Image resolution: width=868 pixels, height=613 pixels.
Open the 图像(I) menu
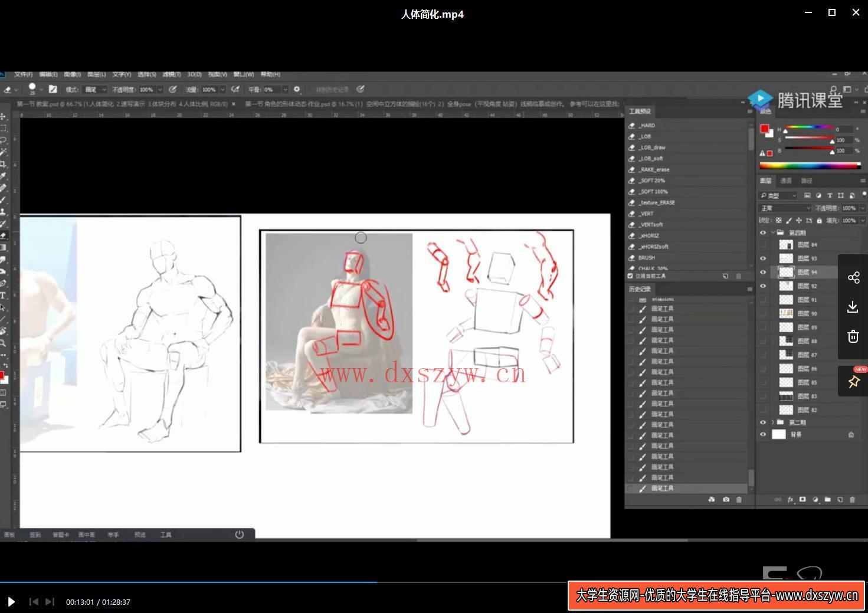pos(72,74)
